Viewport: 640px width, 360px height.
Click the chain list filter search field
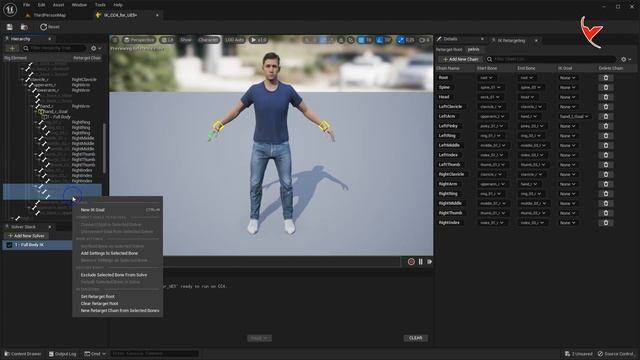pyautogui.click(x=551, y=59)
